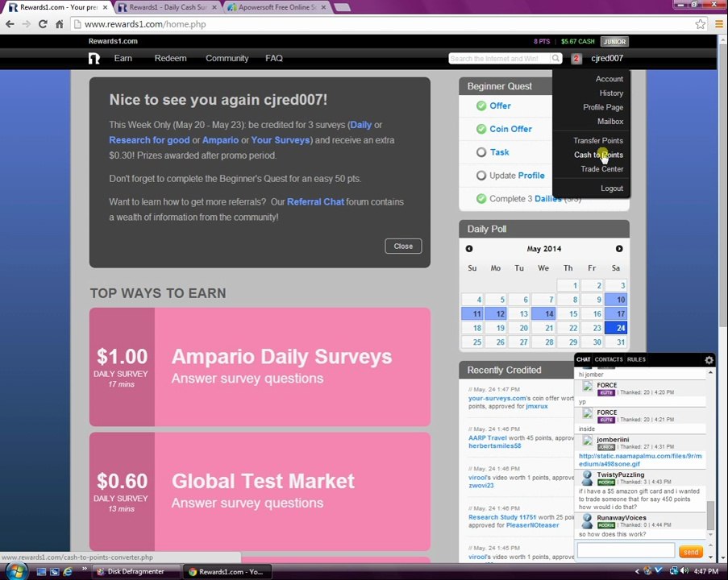Click the Ampario link in message
Image resolution: width=728 pixels, height=580 pixels.
pos(221,140)
